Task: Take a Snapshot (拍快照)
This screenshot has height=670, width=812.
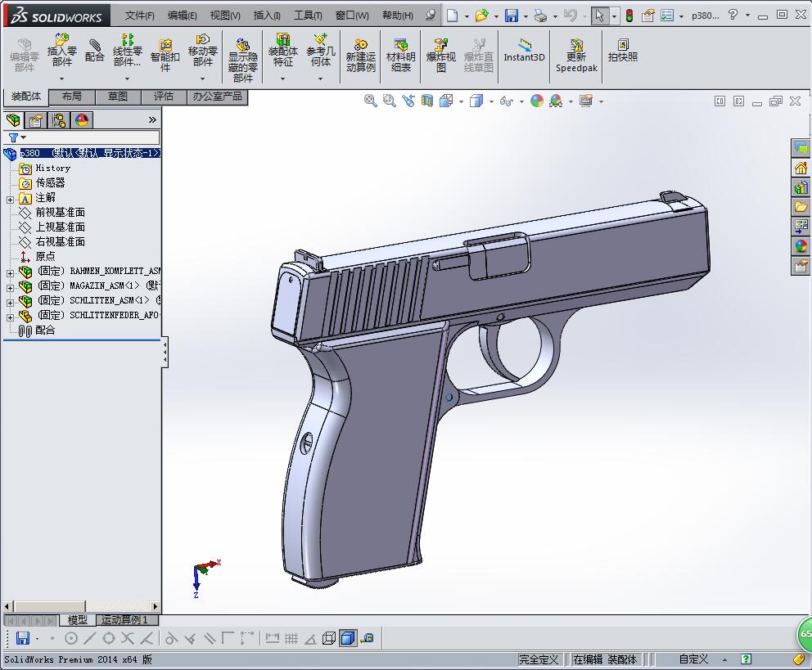Action: pyautogui.click(x=622, y=50)
